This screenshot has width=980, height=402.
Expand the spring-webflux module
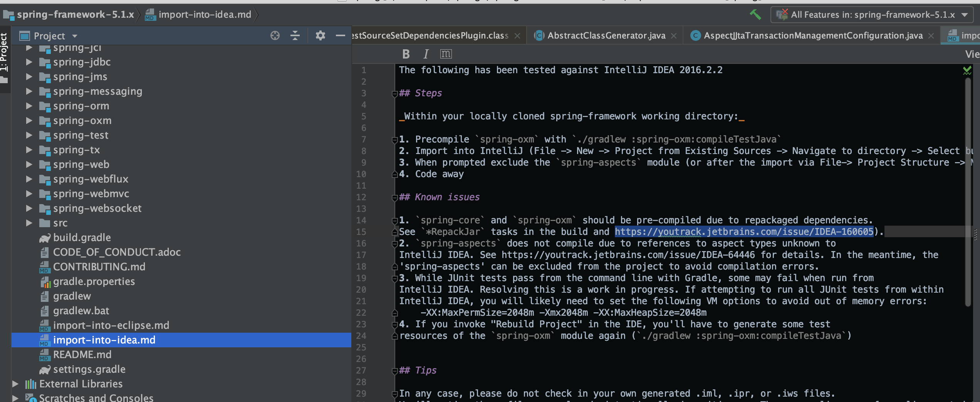click(29, 179)
